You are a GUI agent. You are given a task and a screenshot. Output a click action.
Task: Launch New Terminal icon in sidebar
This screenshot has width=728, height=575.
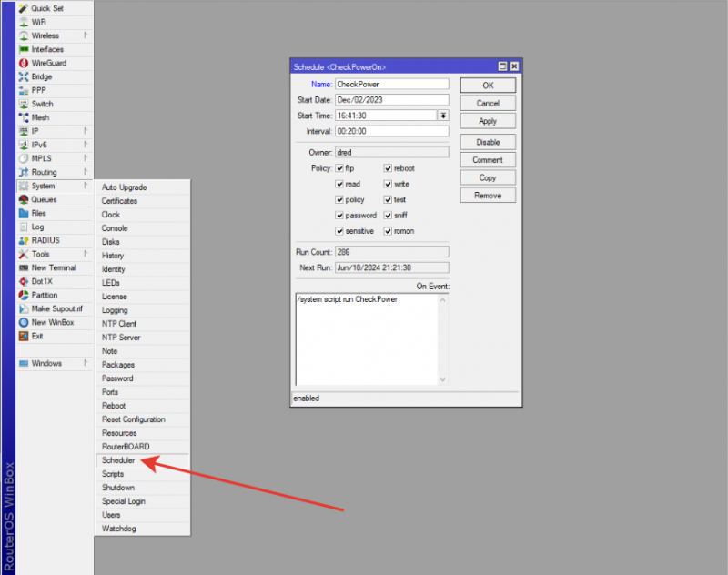(x=24, y=267)
